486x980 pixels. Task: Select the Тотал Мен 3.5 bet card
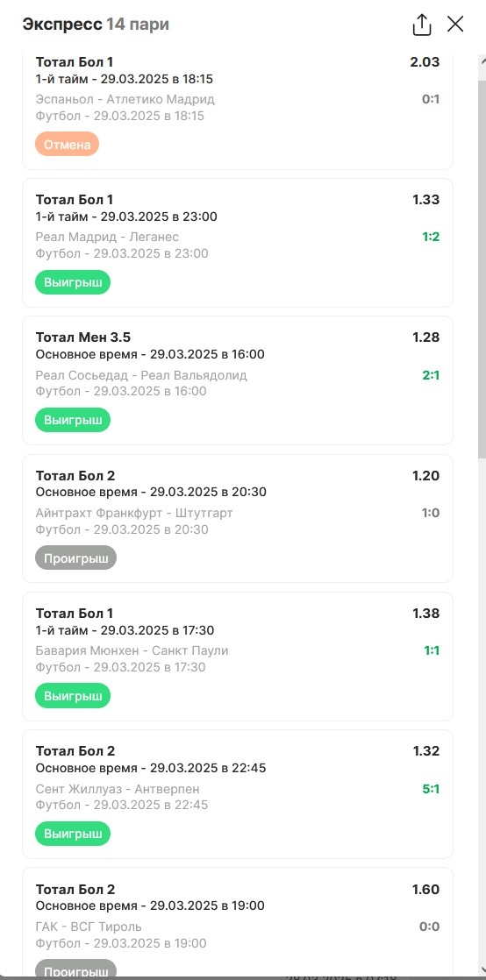[x=238, y=380]
